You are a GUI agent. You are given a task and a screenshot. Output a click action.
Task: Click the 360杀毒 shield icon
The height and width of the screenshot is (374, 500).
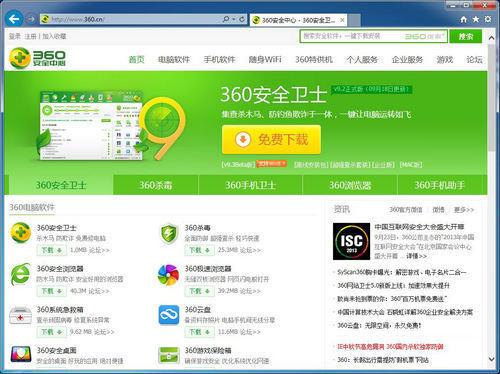tap(169, 233)
